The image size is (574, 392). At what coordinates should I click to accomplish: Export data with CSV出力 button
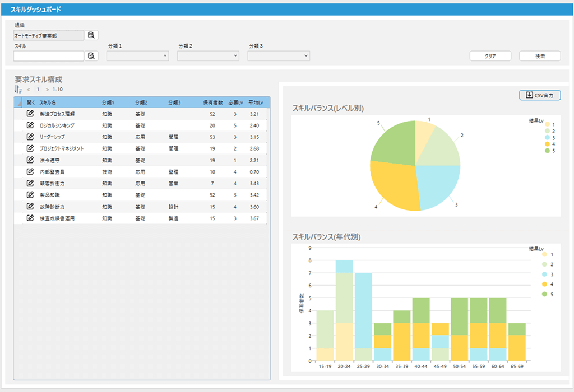click(x=540, y=95)
